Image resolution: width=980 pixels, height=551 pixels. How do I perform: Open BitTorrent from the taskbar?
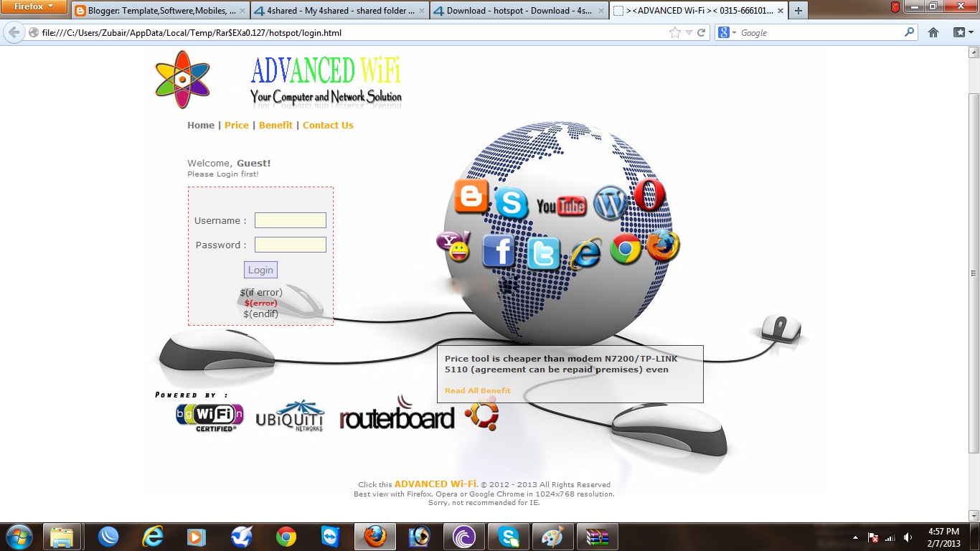(464, 537)
